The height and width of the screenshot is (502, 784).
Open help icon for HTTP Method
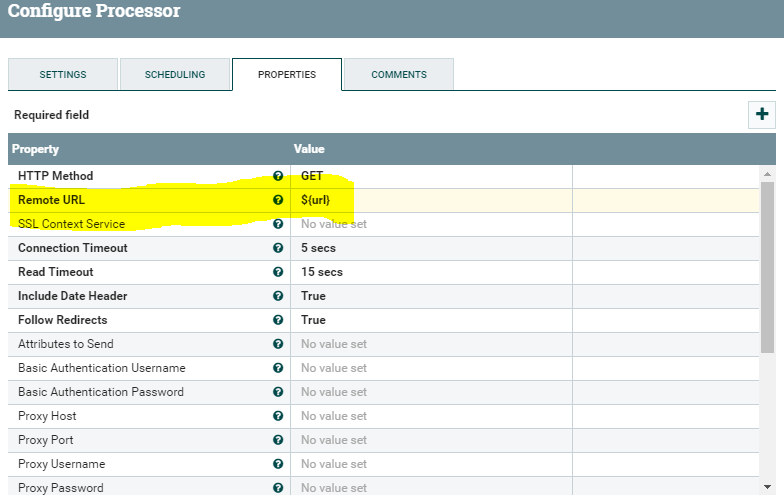point(278,176)
